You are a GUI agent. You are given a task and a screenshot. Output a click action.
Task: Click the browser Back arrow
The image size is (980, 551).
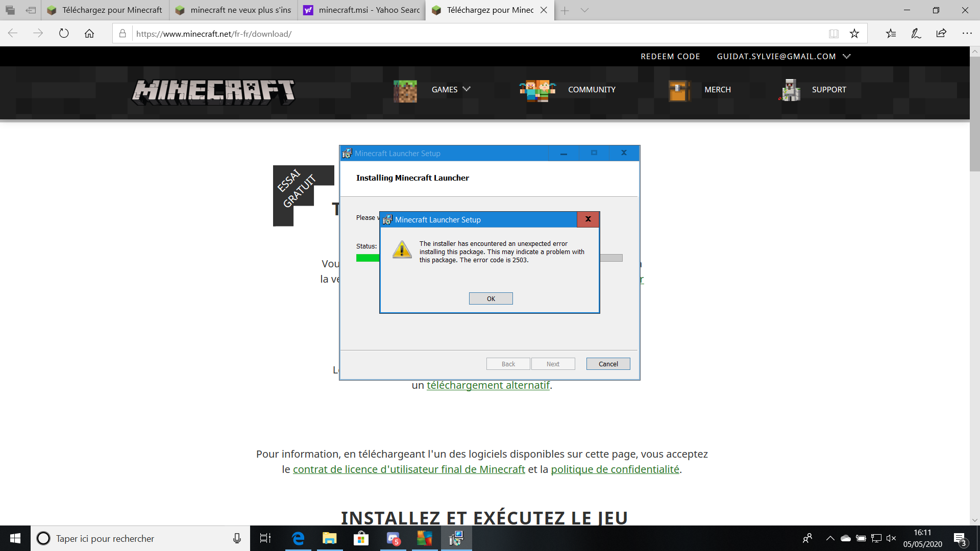[x=13, y=34]
